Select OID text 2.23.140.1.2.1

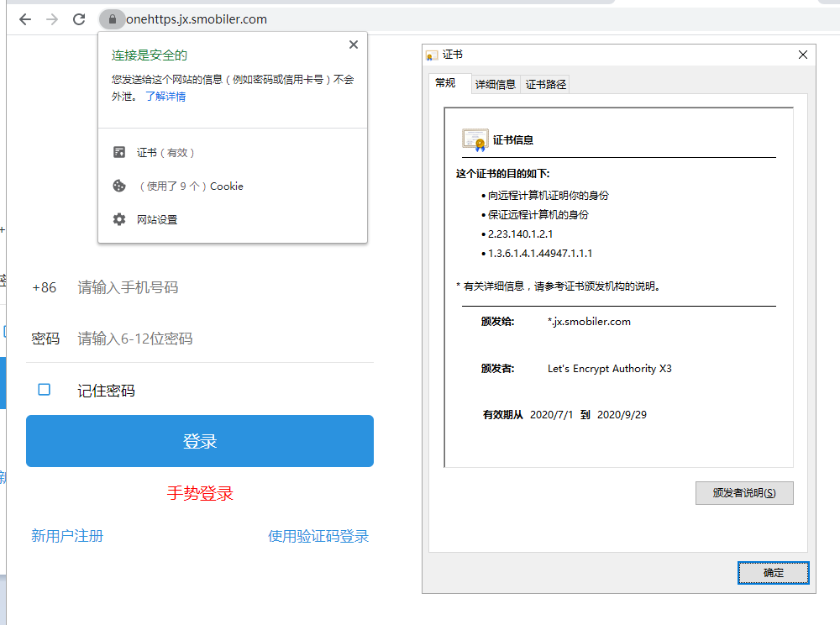[520, 234]
